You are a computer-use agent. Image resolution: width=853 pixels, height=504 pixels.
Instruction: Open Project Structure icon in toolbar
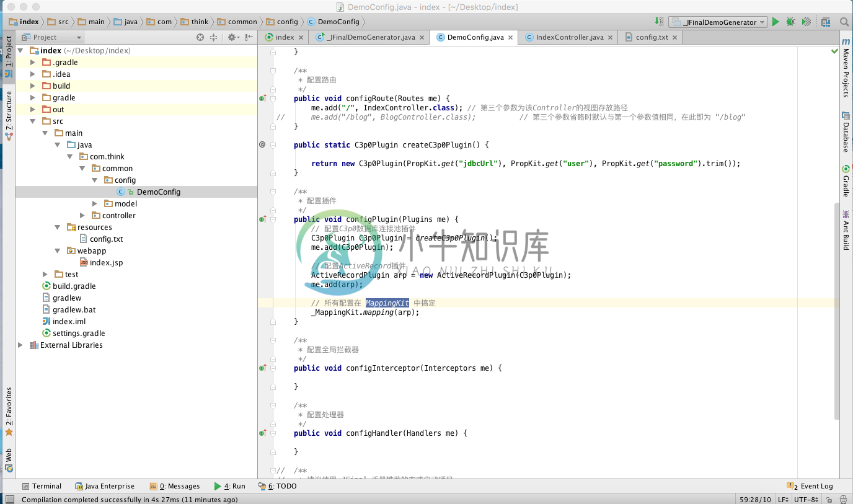pos(826,22)
